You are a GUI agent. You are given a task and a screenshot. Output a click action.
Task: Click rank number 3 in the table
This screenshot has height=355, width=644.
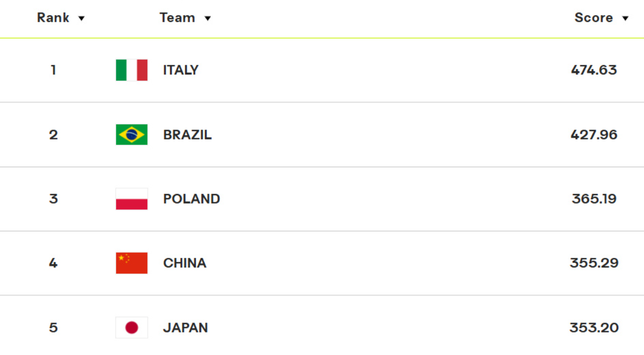coord(54,199)
